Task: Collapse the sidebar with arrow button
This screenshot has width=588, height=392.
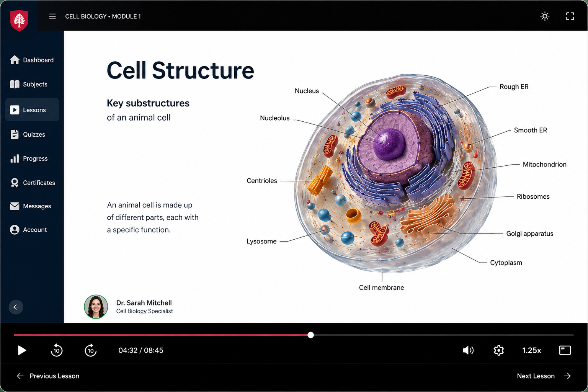Action: click(16, 307)
